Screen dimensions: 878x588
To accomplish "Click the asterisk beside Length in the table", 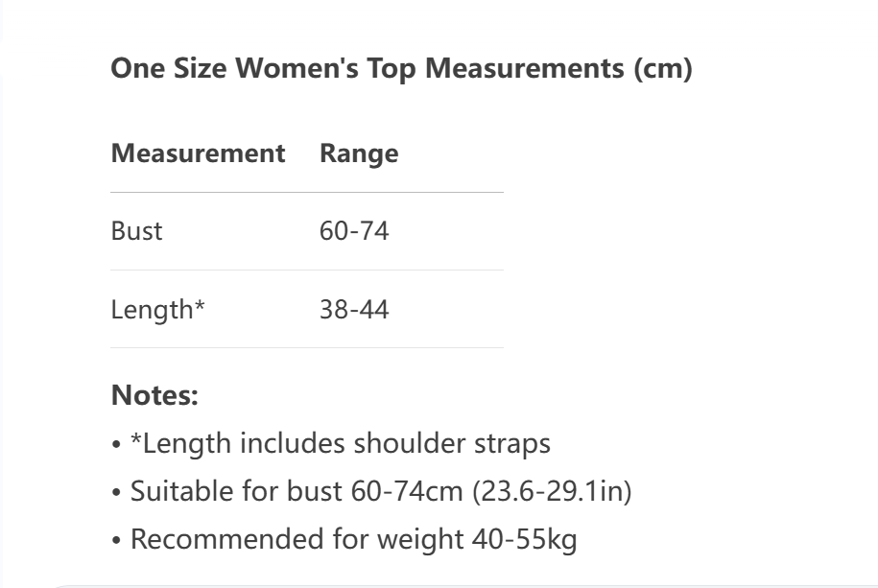I will pyautogui.click(x=200, y=307).
